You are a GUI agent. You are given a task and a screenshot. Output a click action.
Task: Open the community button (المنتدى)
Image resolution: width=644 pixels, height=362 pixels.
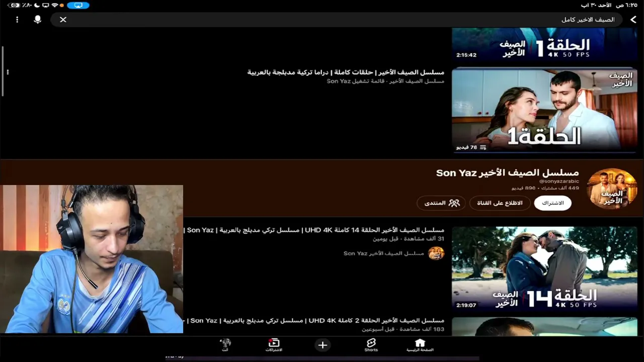(x=441, y=203)
